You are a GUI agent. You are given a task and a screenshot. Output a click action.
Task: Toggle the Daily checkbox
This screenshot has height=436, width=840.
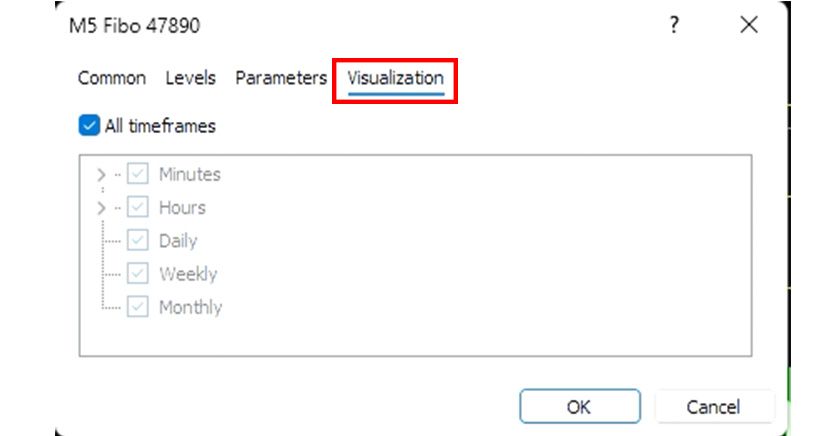[138, 241]
